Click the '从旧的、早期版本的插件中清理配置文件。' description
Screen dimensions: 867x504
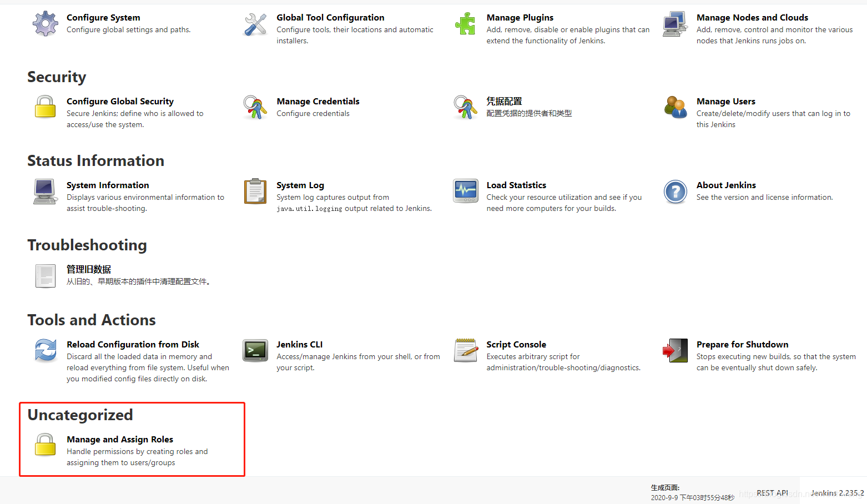pyautogui.click(x=138, y=282)
